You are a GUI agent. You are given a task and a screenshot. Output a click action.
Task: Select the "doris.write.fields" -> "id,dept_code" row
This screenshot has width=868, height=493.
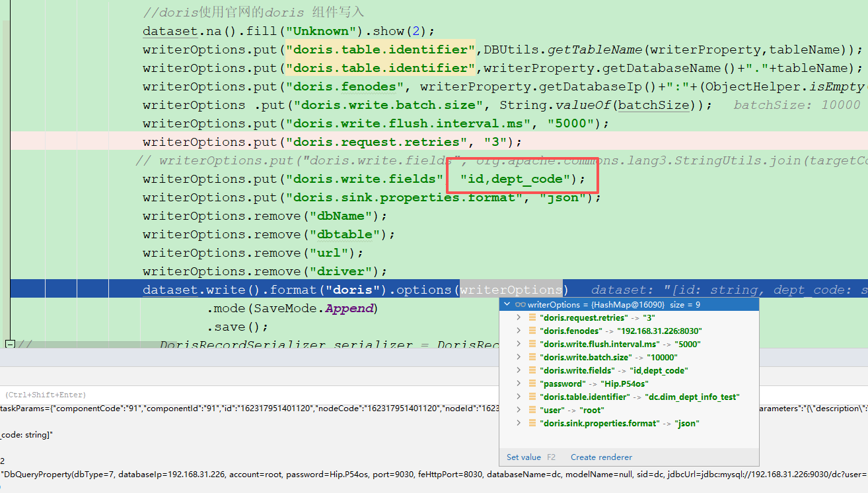[x=614, y=370]
